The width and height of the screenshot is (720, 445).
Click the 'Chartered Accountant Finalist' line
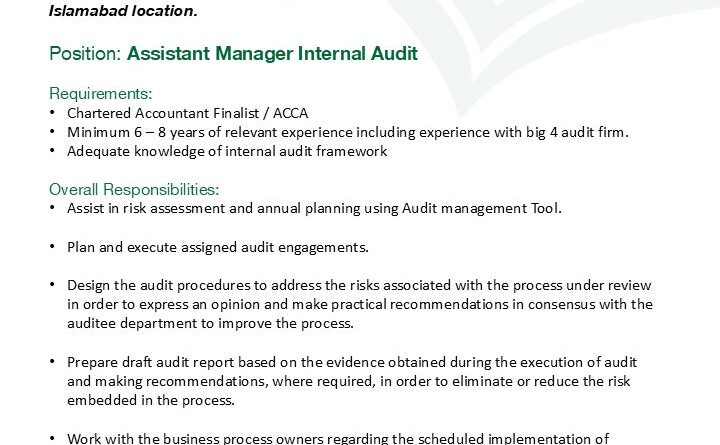[x=158, y=113]
